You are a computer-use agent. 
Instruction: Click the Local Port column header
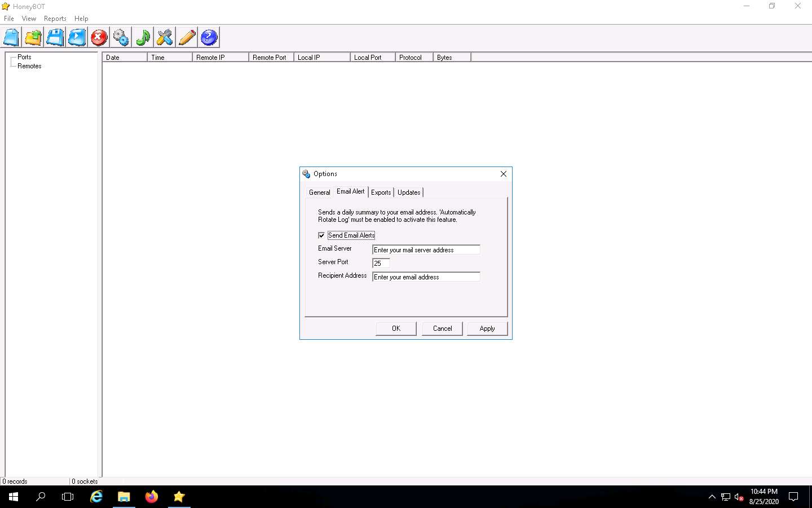373,58
